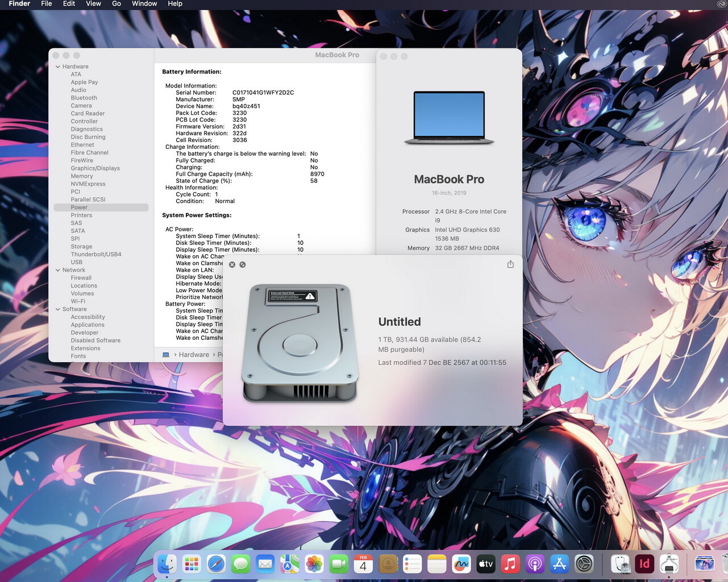Open System Settings gear in Dock

pyautogui.click(x=584, y=564)
